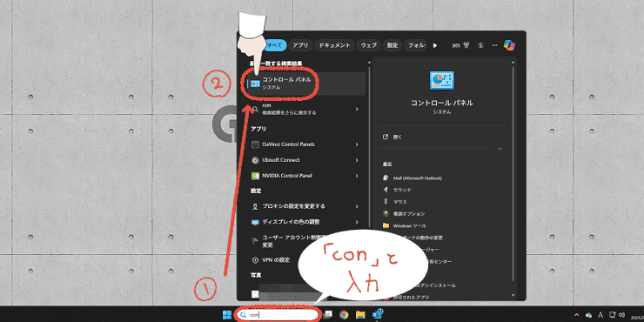Open File Explorer from taskbar
Image resolution: width=644 pixels, height=322 pixels.
pyautogui.click(x=360, y=315)
